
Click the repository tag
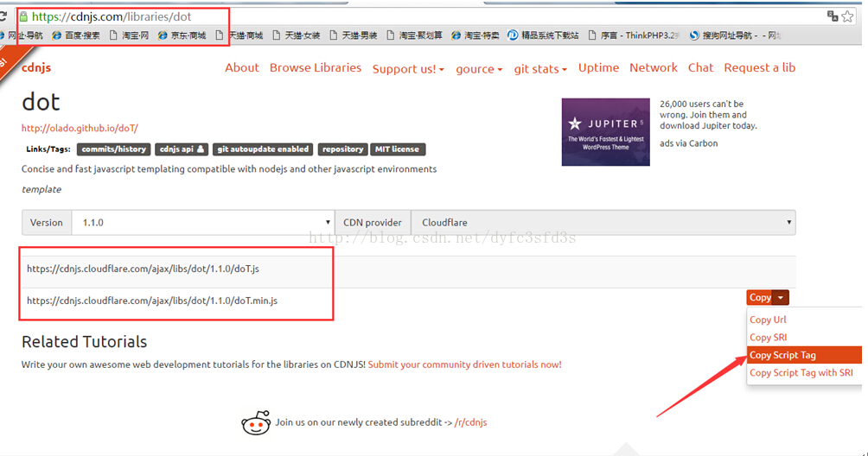click(x=342, y=149)
